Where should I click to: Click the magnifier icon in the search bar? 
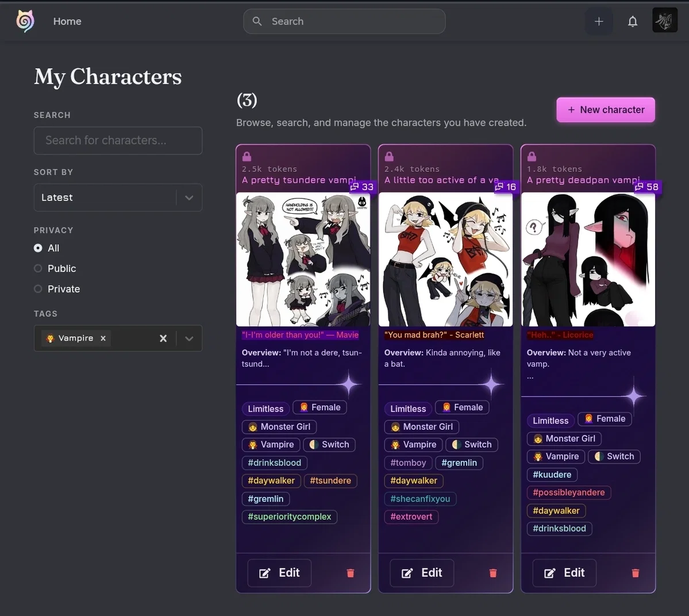(257, 21)
